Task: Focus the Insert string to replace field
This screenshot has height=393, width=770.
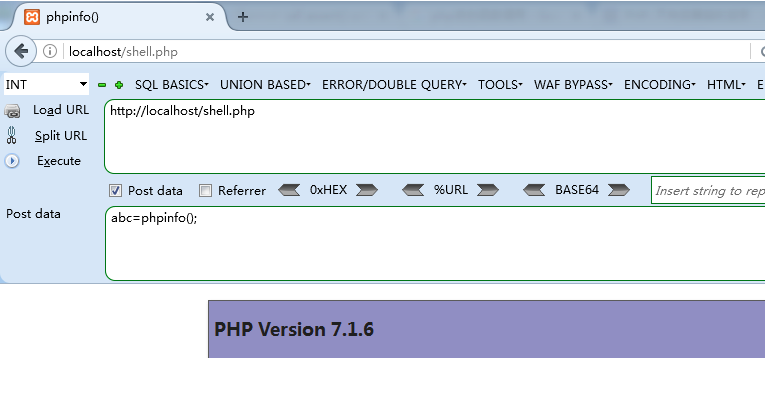Action: pos(709,191)
